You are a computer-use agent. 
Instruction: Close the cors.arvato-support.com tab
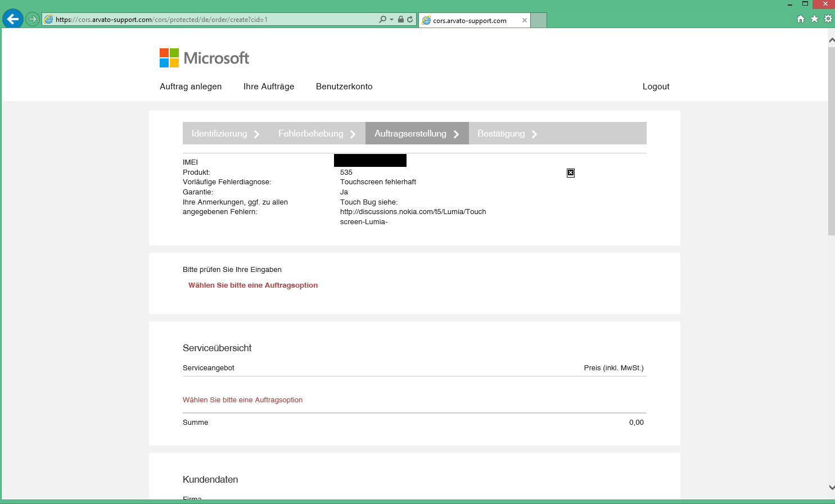coord(525,20)
